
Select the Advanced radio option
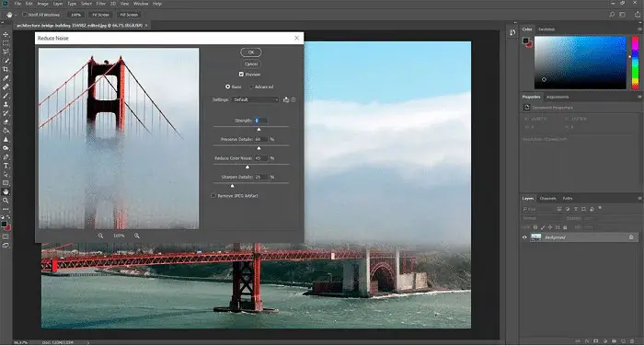[x=251, y=86]
